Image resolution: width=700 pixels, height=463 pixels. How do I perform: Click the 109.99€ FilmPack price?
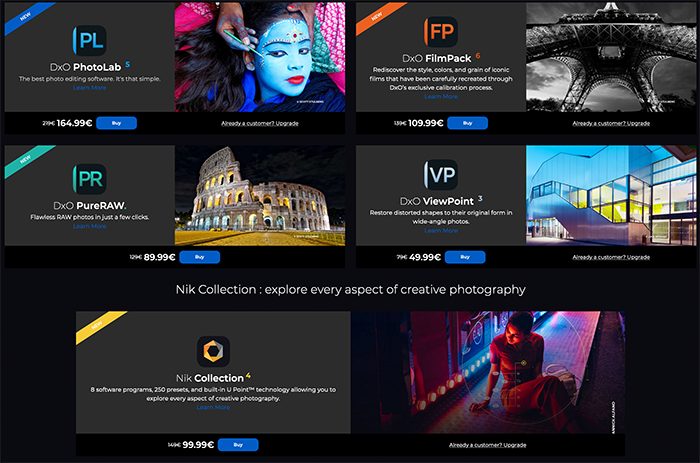point(425,123)
